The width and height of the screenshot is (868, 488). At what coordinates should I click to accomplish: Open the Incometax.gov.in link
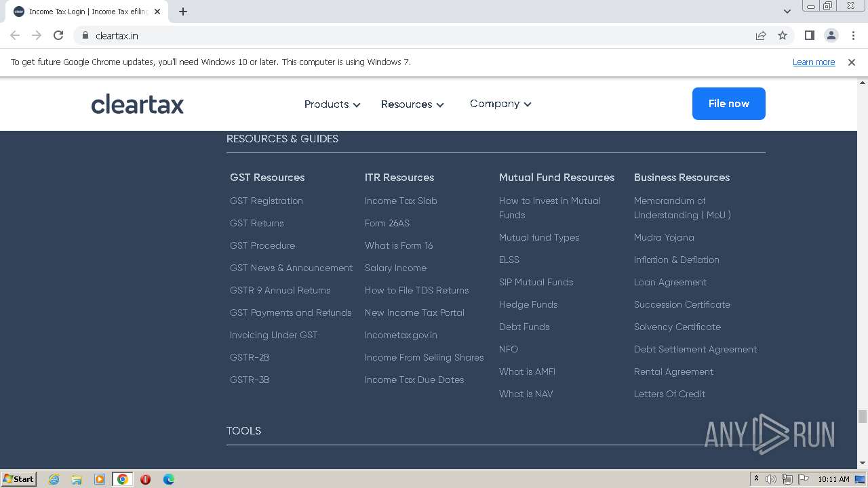click(401, 335)
